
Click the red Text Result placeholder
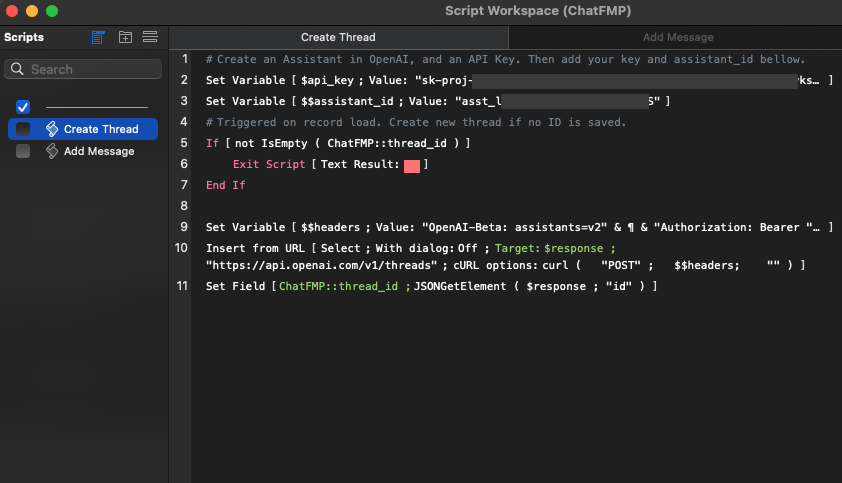[411, 165]
